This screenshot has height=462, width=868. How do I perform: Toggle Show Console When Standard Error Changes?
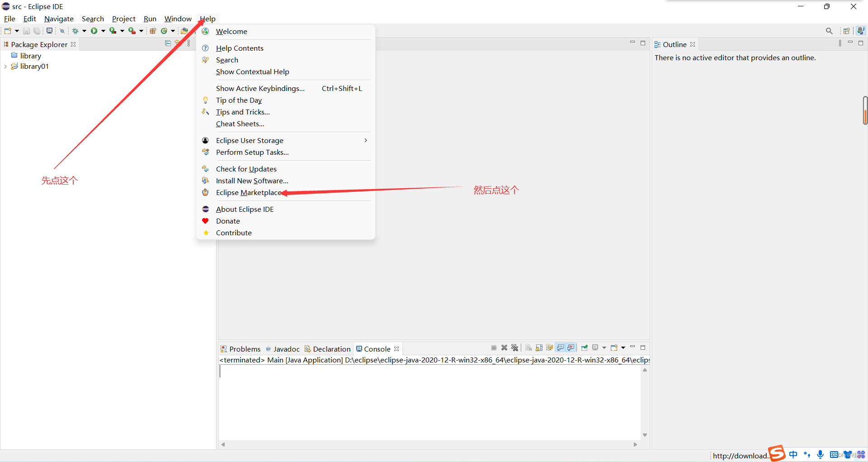point(571,348)
